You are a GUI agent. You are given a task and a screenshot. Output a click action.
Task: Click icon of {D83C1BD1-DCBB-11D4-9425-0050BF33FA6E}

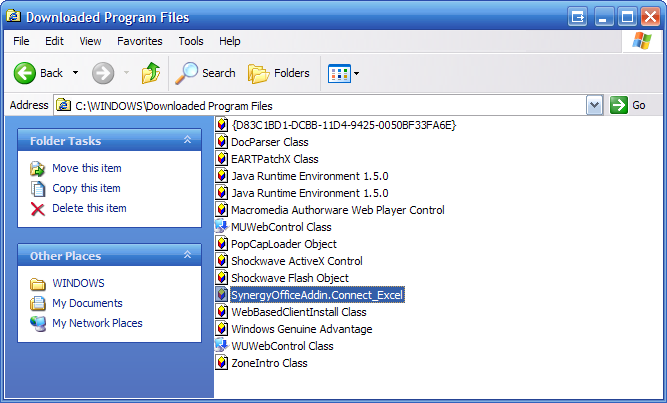point(221,125)
